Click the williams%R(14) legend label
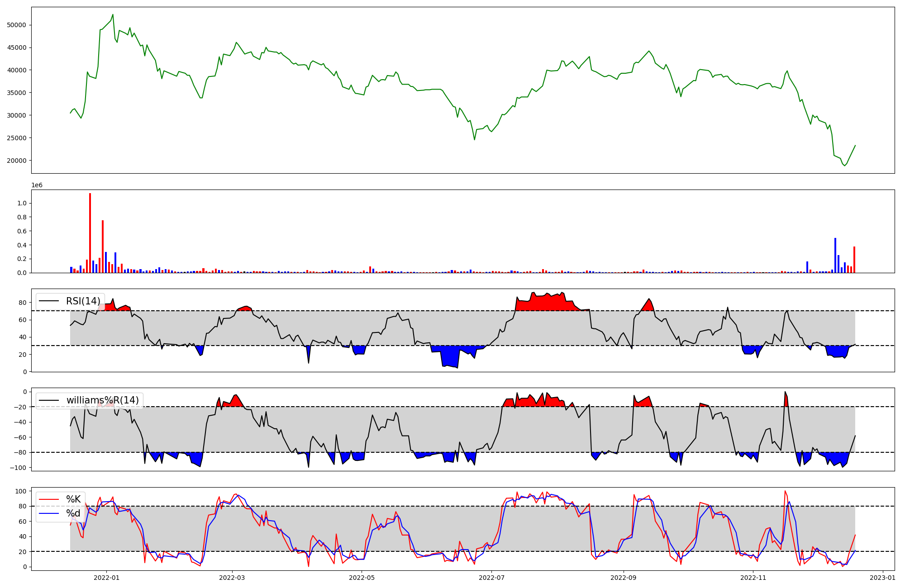 103,400
